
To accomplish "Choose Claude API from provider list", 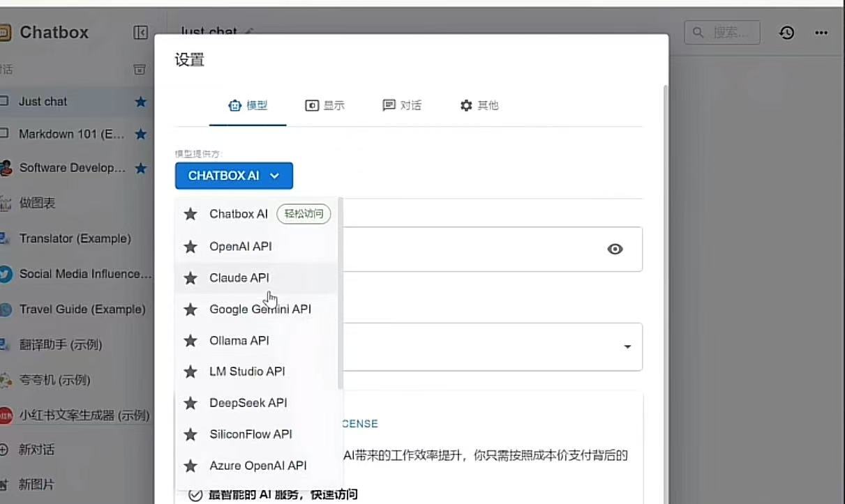I will click(257, 278).
